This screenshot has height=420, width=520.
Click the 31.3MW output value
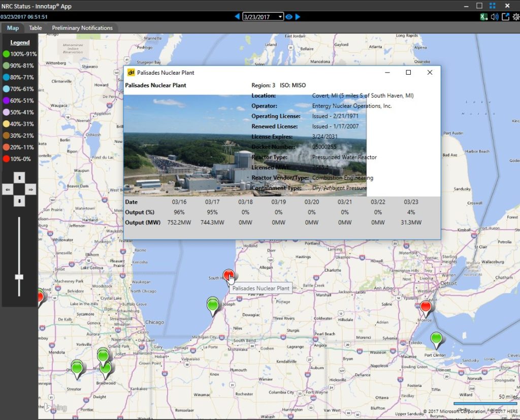[x=411, y=222]
